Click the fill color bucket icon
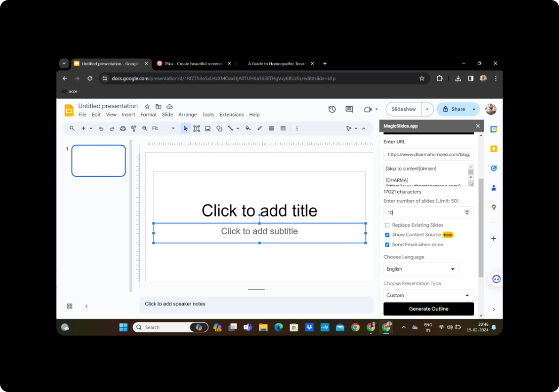 tap(248, 129)
